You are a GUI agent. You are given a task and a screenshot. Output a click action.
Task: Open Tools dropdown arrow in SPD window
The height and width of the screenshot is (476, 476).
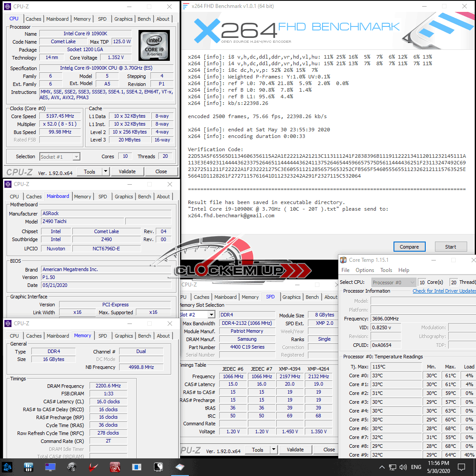pyautogui.click(x=274, y=450)
